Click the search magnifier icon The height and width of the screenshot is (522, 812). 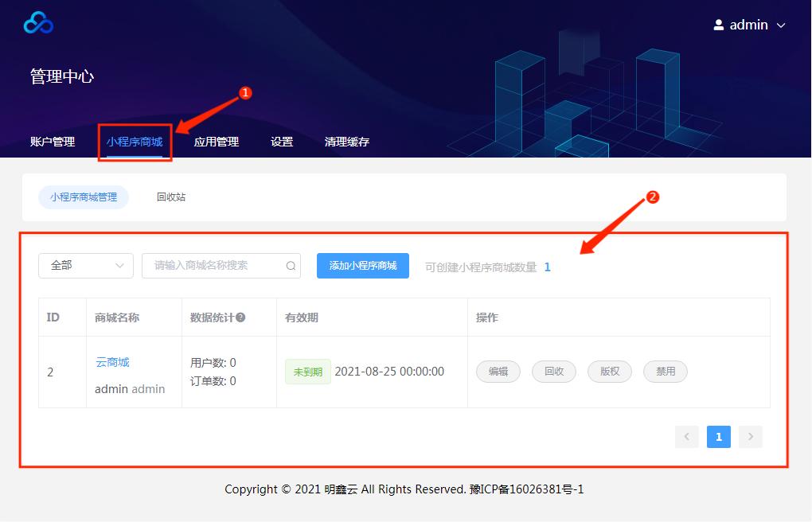point(291,266)
